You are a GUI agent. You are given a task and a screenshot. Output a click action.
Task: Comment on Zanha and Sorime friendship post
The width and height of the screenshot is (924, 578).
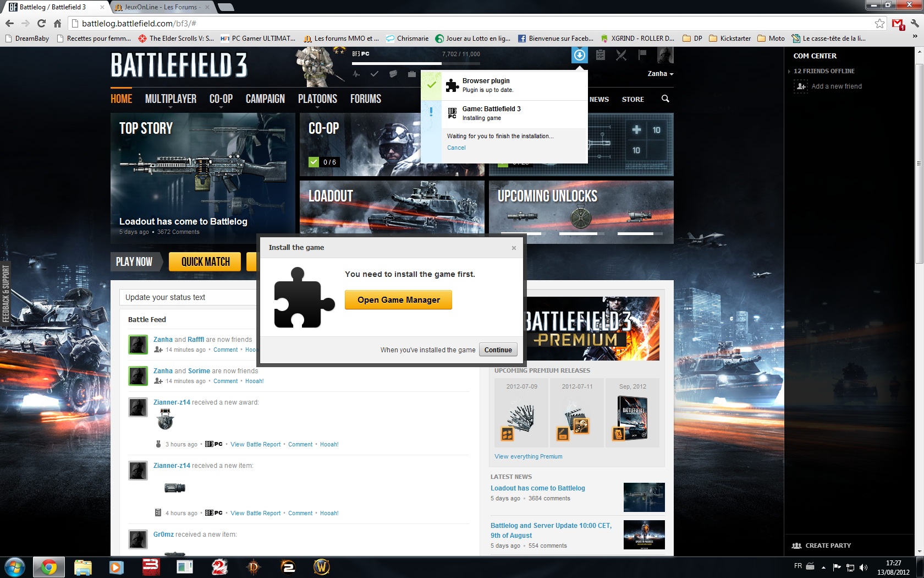point(226,381)
